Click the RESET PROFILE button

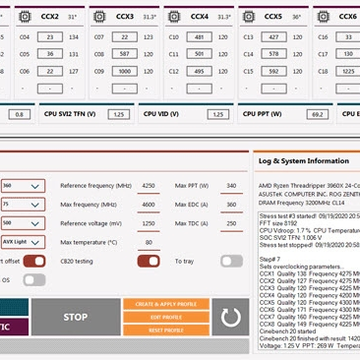tap(166, 330)
